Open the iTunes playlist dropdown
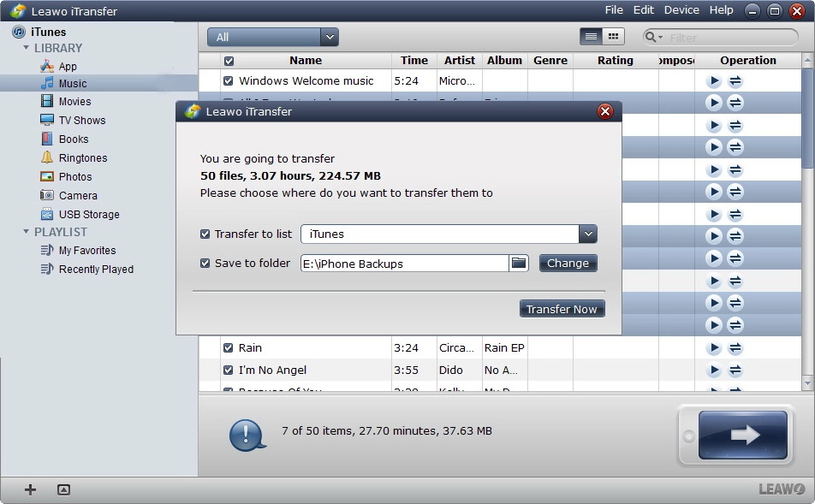The height and width of the screenshot is (504, 815). pyautogui.click(x=588, y=234)
